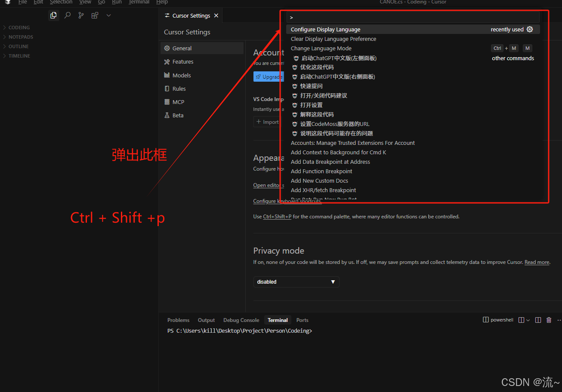The image size is (562, 392).
Task: Click the Ctrl+Shift+P command palette link
Action: point(277,217)
